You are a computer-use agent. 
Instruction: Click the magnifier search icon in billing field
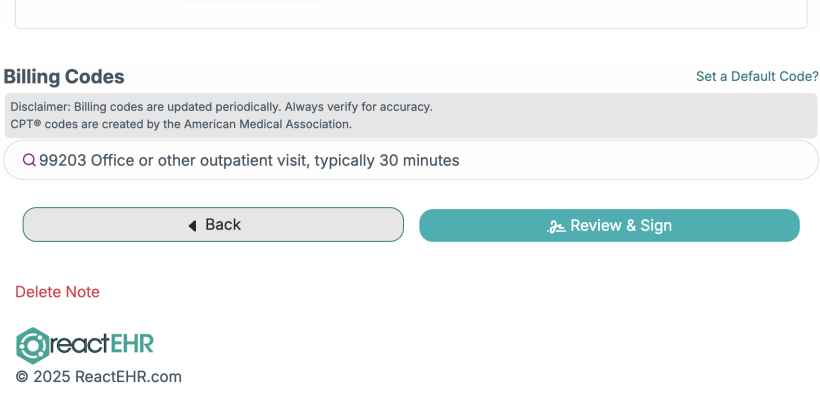pos(29,160)
